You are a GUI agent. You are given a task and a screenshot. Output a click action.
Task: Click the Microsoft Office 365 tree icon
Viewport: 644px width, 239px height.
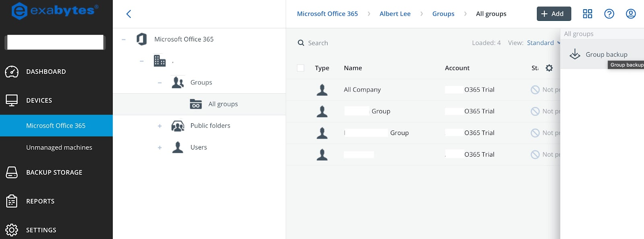tap(142, 39)
